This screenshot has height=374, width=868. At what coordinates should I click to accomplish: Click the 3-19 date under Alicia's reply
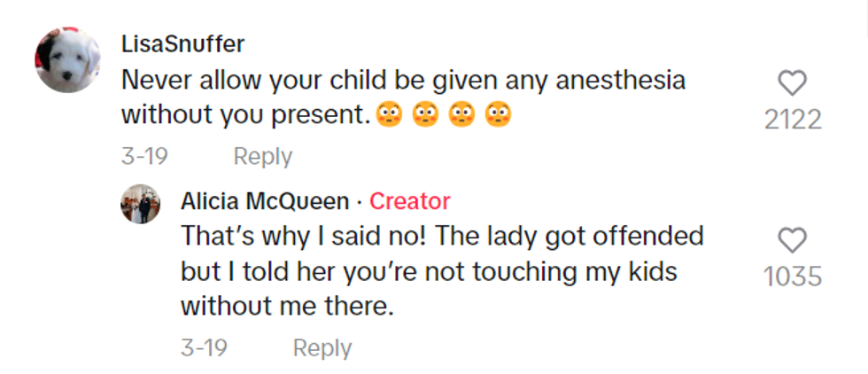click(205, 348)
